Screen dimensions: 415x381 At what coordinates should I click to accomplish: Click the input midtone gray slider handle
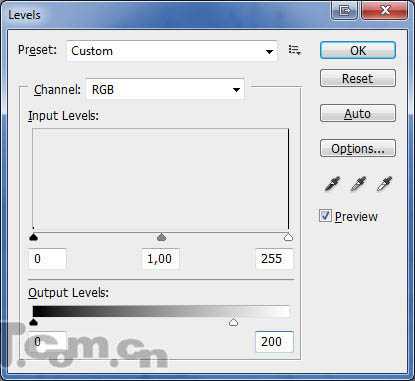click(x=161, y=237)
